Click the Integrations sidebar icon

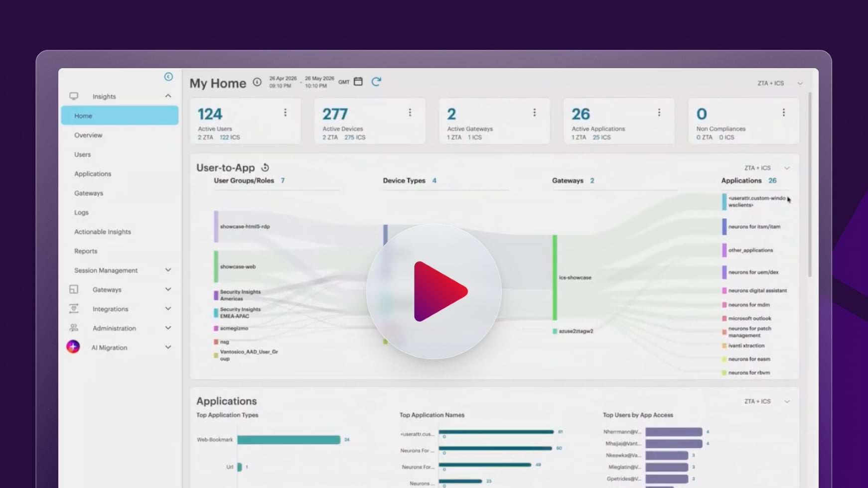[x=74, y=309]
